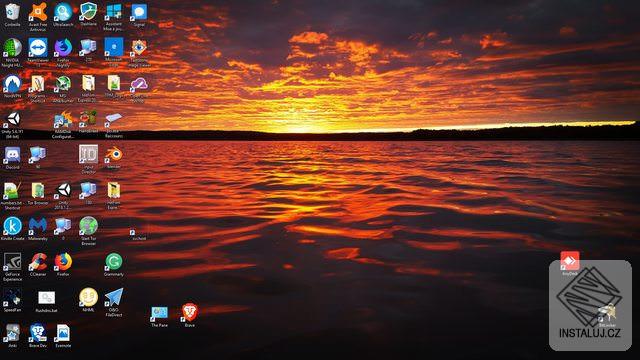Open the purple cloud shortcut icon

139,84
